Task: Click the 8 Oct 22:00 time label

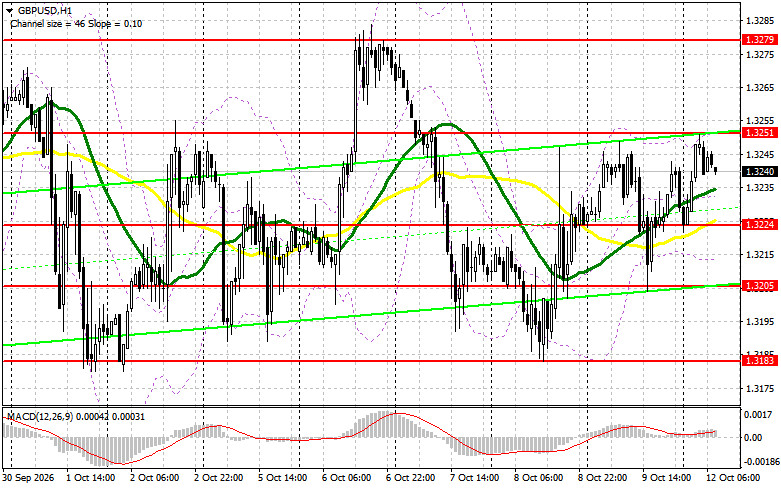Action: pyautogui.click(x=603, y=478)
